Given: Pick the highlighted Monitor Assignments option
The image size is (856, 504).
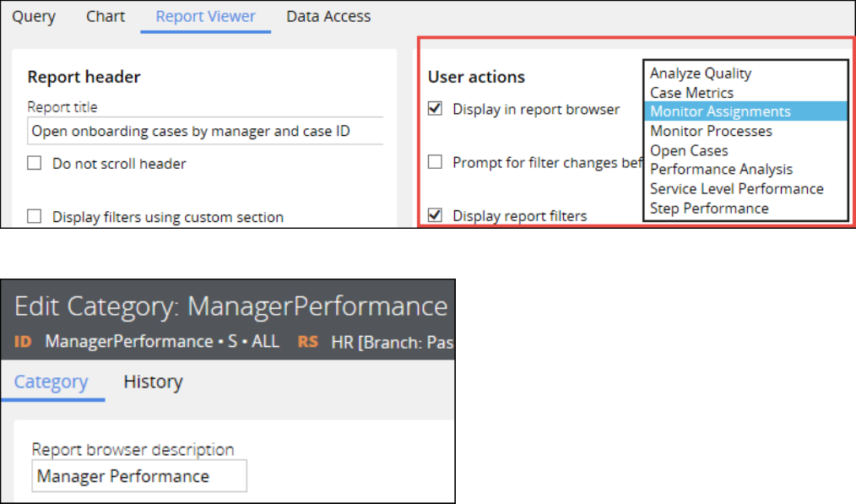Looking at the screenshot, I should pyautogui.click(x=720, y=111).
